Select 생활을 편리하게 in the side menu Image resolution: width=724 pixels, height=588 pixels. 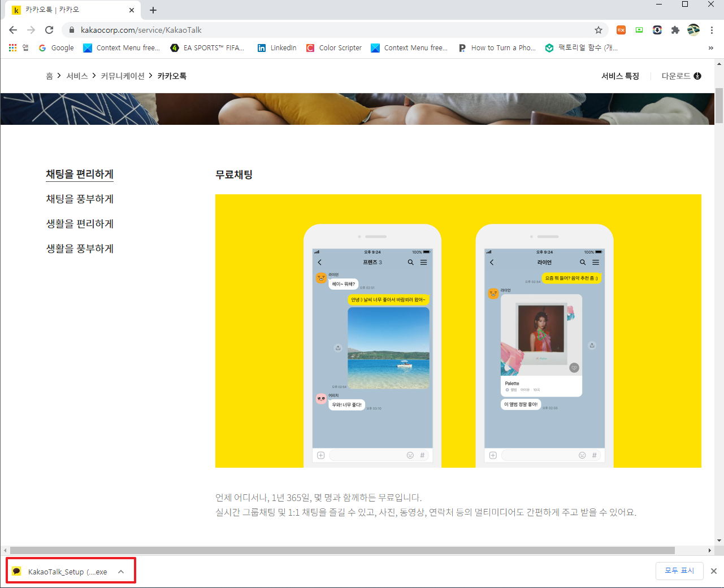click(x=80, y=224)
